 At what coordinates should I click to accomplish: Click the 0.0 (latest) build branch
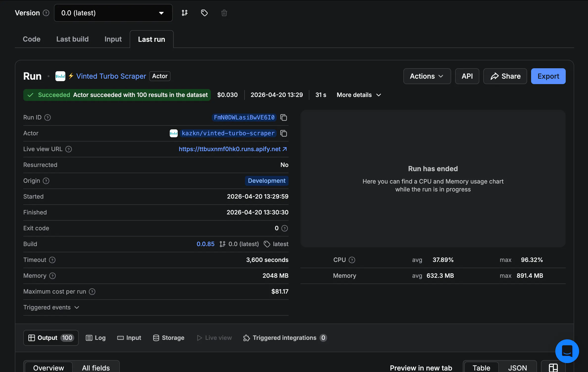pyautogui.click(x=239, y=244)
